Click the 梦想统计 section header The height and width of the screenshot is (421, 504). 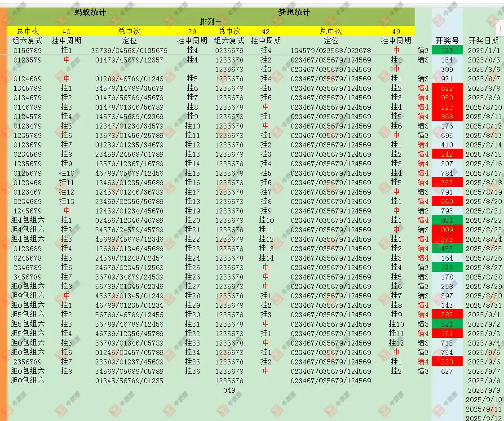point(294,13)
